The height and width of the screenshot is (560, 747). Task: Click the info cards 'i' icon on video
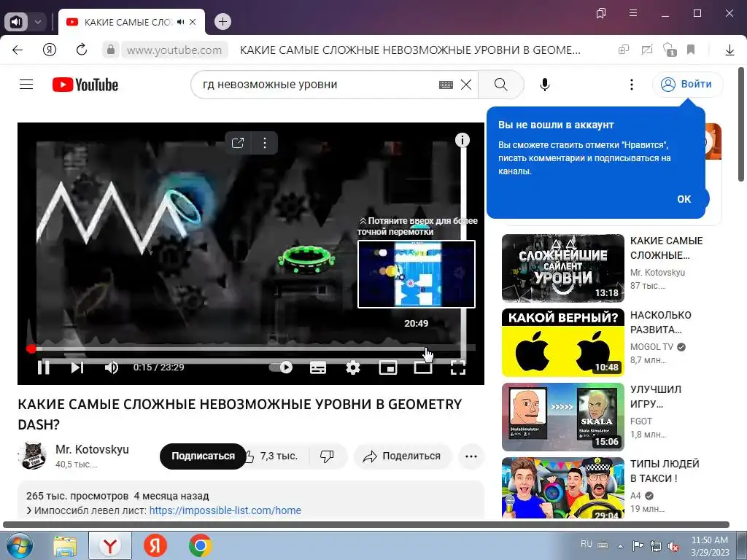tap(462, 140)
